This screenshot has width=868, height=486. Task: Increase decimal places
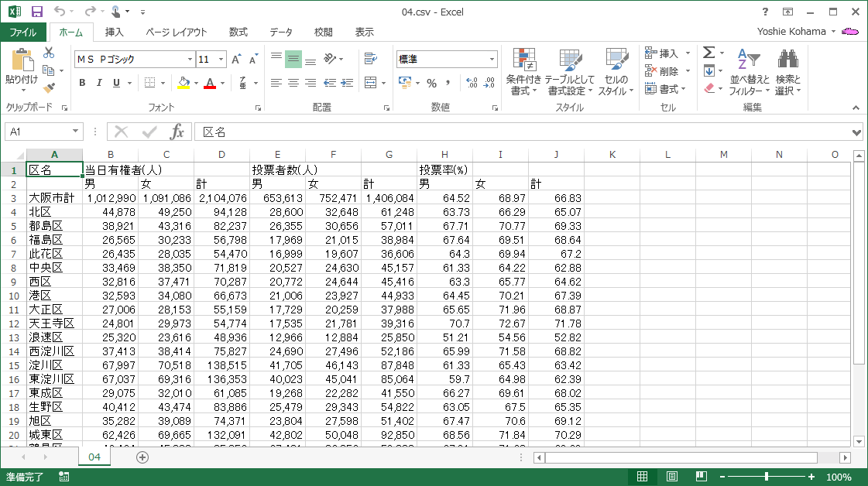point(472,83)
